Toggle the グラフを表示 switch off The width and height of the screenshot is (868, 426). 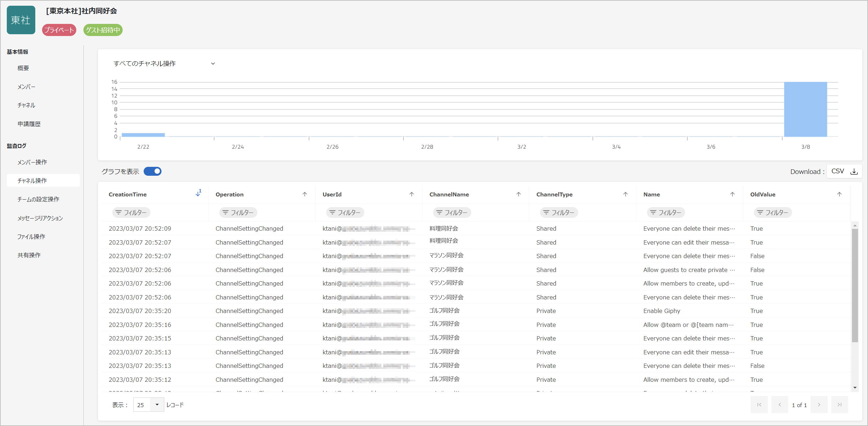coord(153,171)
